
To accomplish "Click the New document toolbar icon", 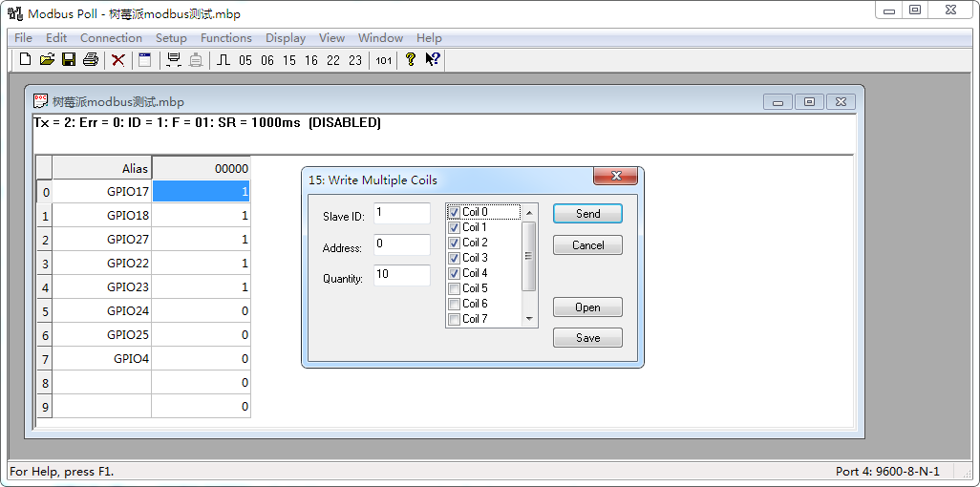I will tap(25, 60).
